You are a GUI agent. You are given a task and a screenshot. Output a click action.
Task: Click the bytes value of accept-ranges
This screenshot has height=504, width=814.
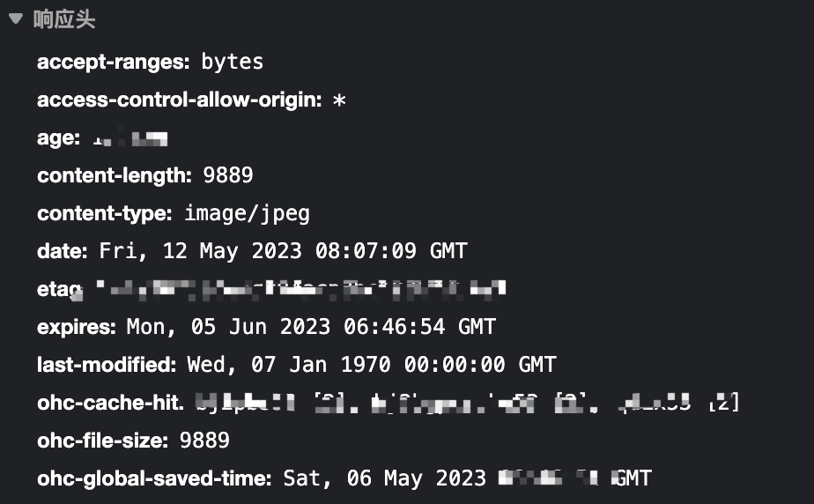[x=232, y=62]
